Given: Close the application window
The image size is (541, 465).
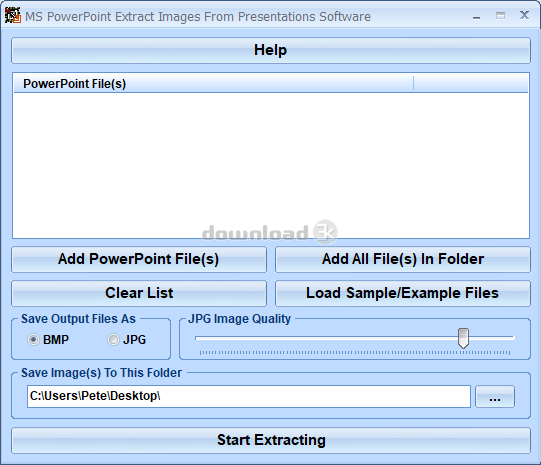Looking at the screenshot, I should (524, 15).
